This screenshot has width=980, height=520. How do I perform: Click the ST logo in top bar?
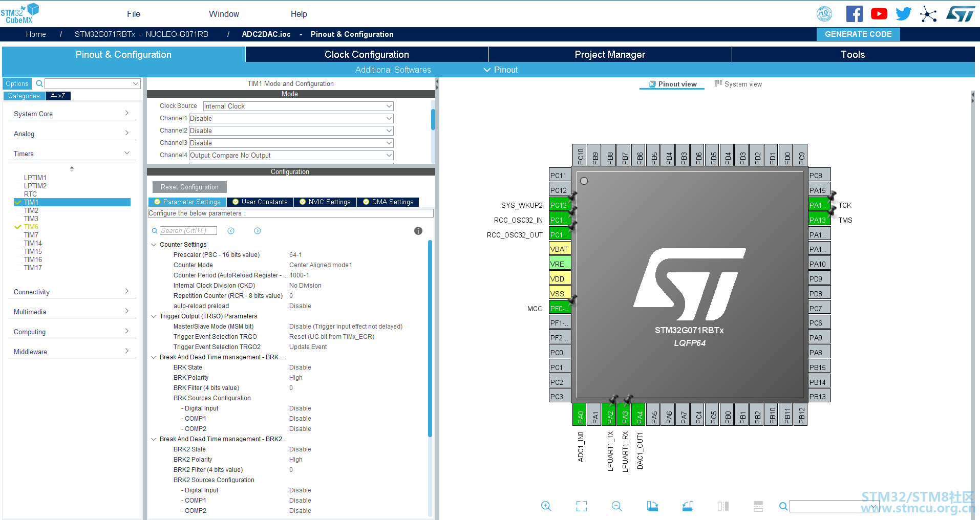tap(961, 14)
